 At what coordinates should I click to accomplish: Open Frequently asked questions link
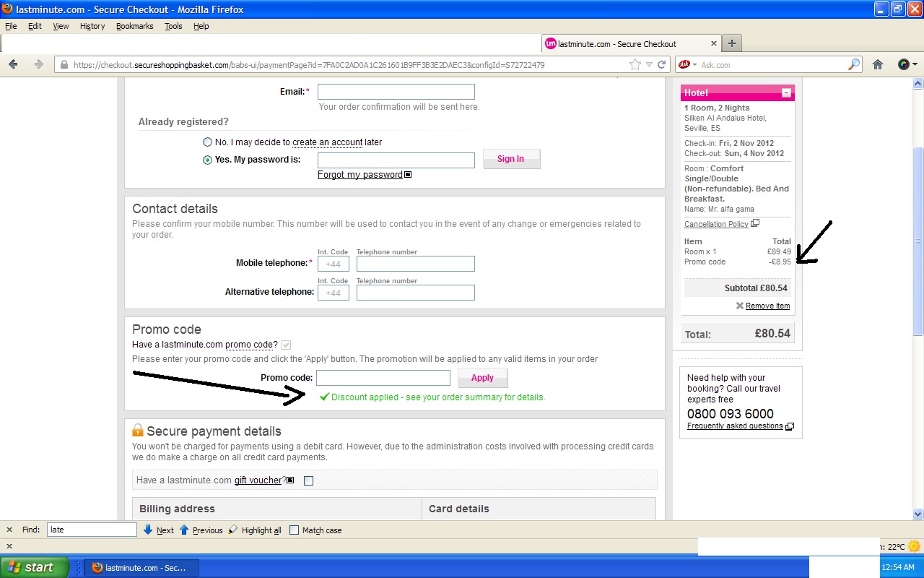[735, 426]
